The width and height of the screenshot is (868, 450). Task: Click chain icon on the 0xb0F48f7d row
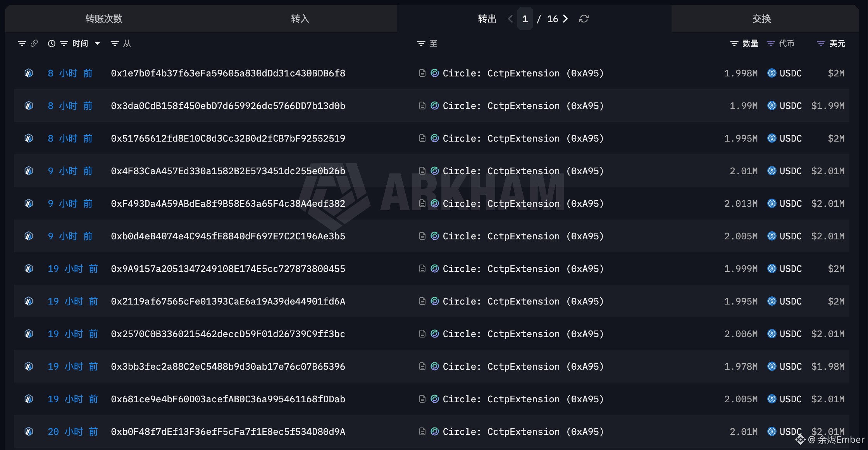click(29, 432)
